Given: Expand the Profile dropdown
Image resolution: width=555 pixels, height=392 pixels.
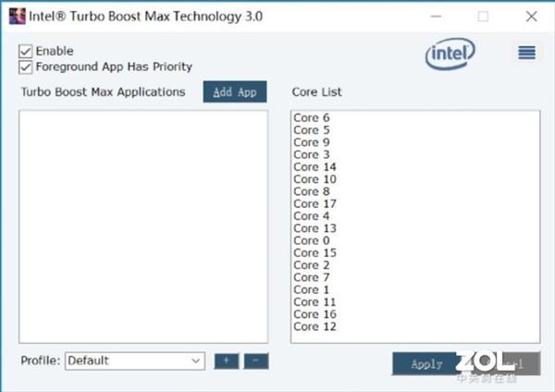Looking at the screenshot, I should tap(196, 361).
